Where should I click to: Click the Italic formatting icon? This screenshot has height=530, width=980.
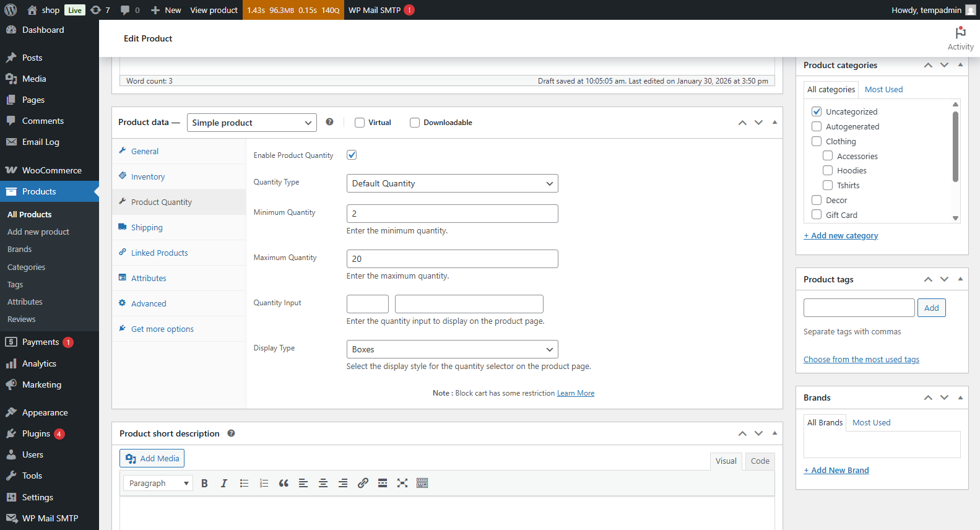[224, 484]
